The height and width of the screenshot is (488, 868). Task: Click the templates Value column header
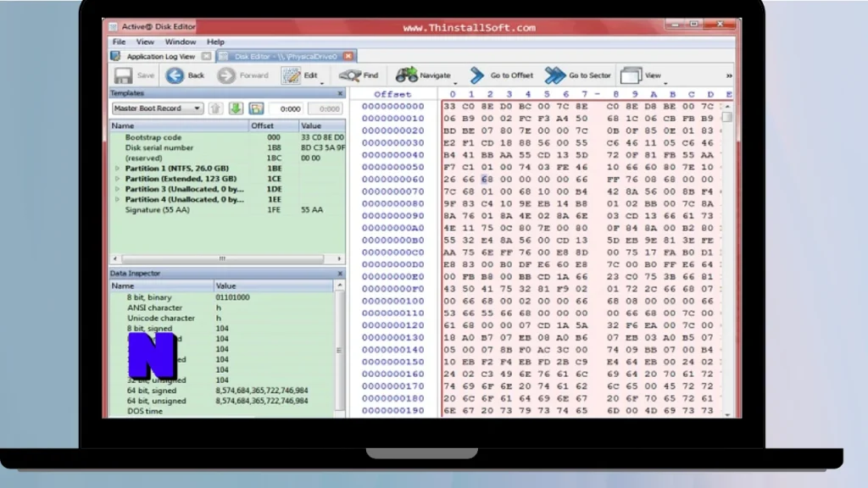322,126
